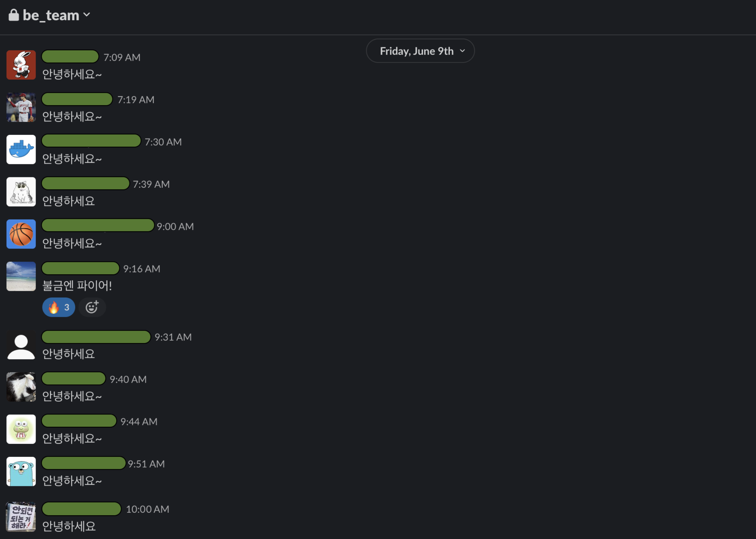Click the Docker whale avatar

21,149
